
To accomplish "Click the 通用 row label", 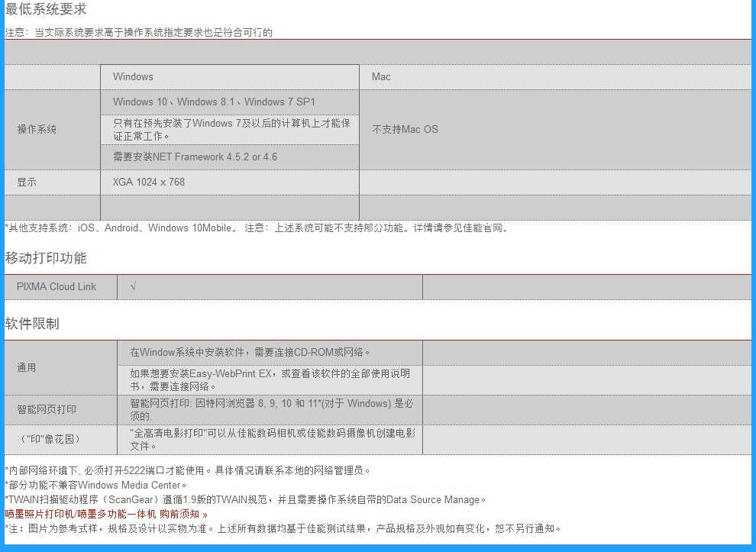I will (27, 368).
